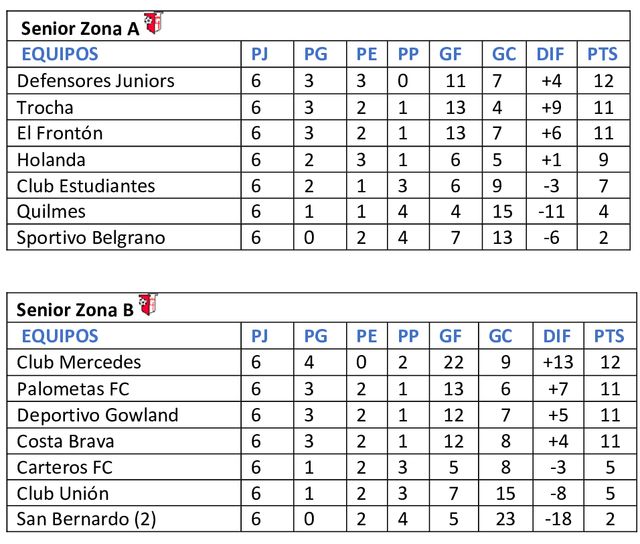Click the El Frontón team name
Viewport: 640px width, 544px height.
tap(60, 133)
